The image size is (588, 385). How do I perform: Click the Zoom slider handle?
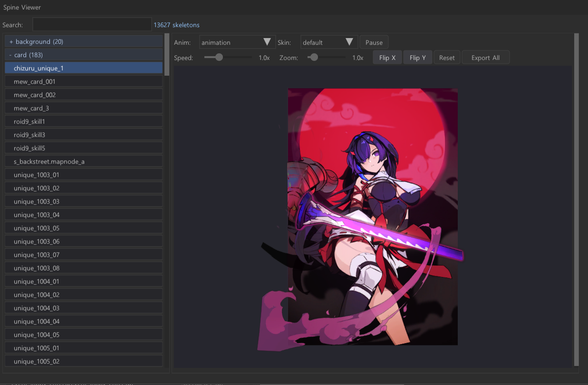313,57
